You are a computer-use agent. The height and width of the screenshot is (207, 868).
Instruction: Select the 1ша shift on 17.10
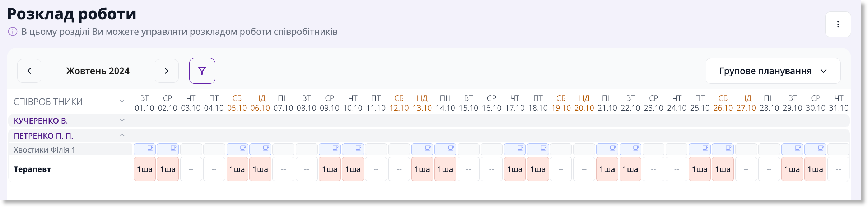pyautogui.click(x=515, y=169)
